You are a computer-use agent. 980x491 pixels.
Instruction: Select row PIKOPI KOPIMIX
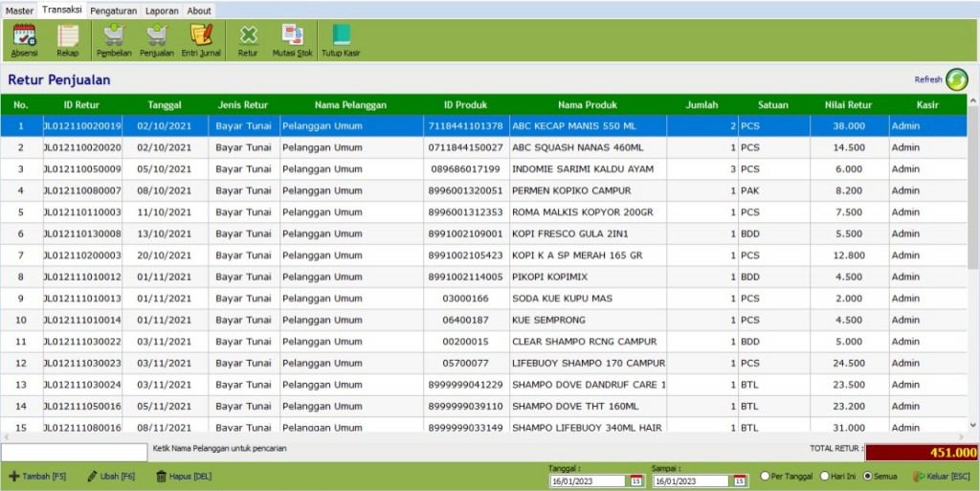click(483, 277)
